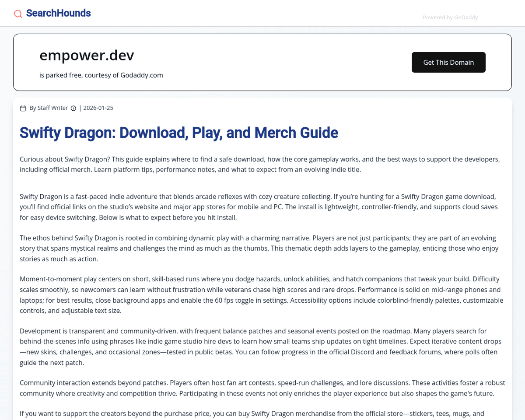Open the SearchHounds brand name link

point(58,13)
